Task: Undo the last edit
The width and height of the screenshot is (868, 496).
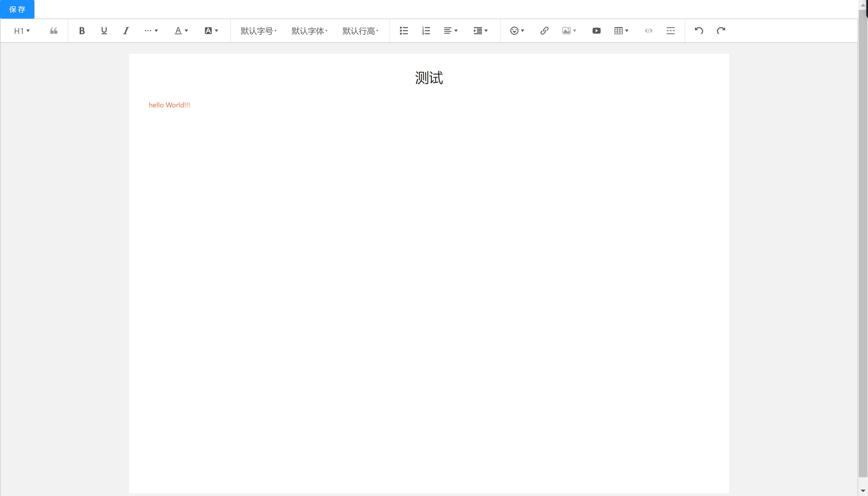Action: [x=699, y=31]
